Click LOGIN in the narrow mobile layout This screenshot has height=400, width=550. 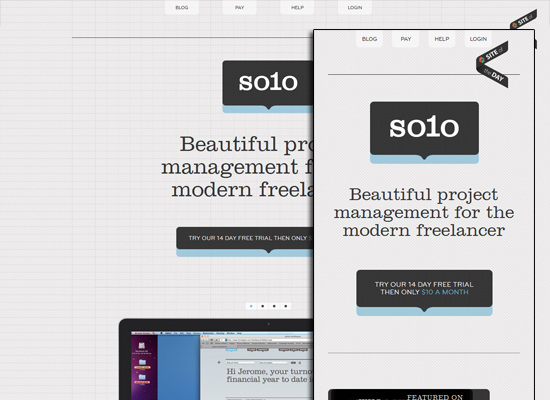pyautogui.click(x=478, y=39)
